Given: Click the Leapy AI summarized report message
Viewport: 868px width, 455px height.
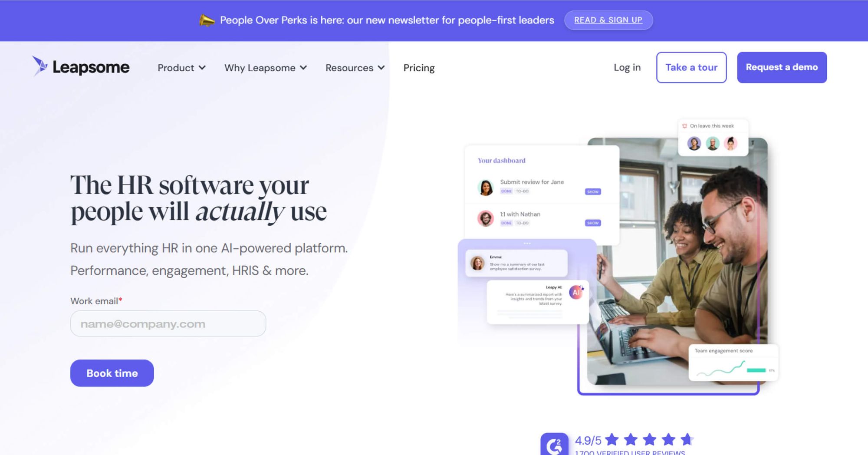Looking at the screenshot, I should tap(538, 302).
